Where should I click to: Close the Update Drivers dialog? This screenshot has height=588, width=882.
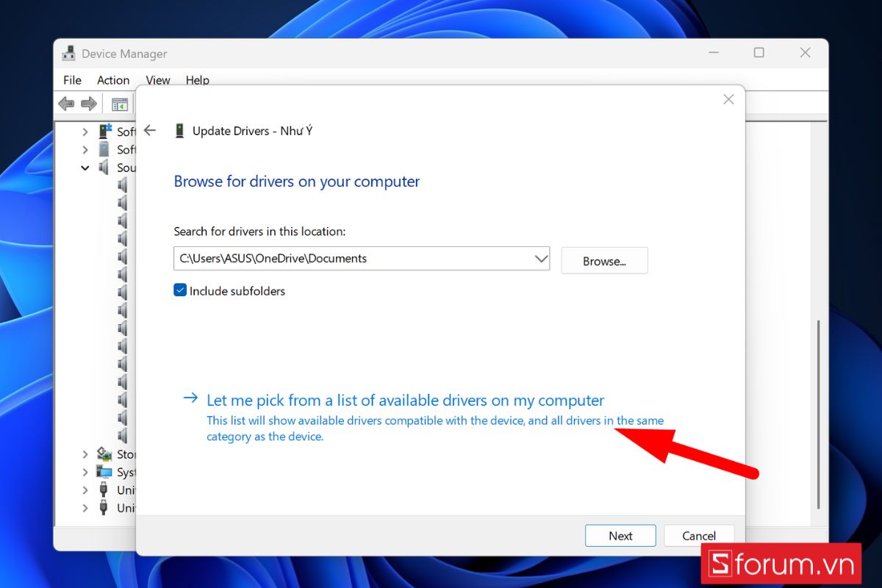point(728,99)
